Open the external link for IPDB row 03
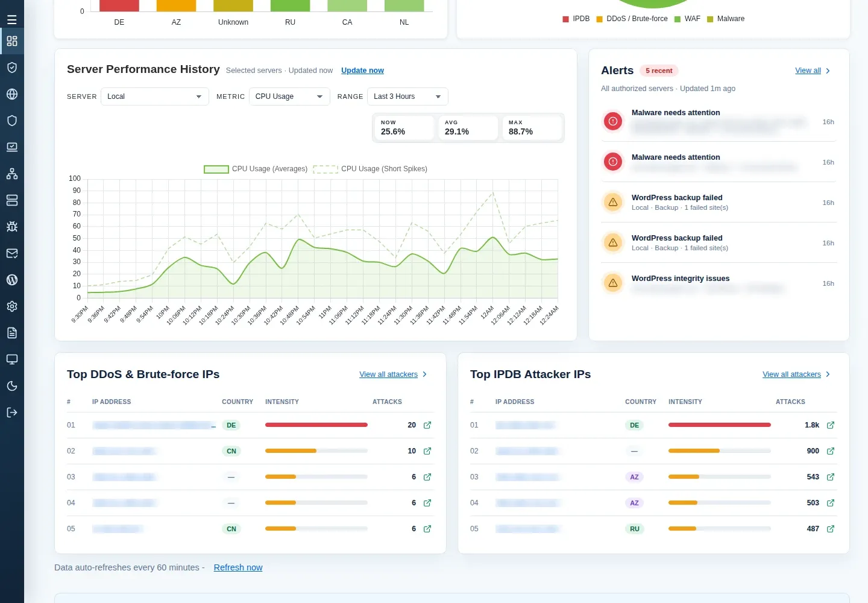The height and width of the screenshot is (603, 868). click(831, 477)
